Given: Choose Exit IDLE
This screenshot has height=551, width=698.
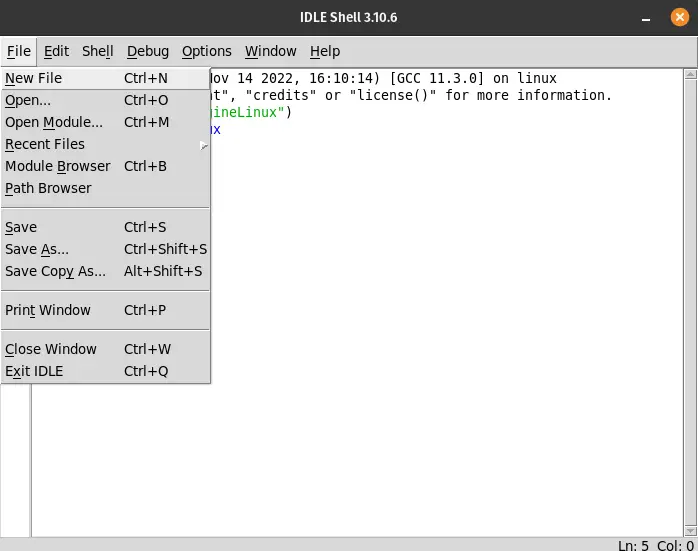Looking at the screenshot, I should (106, 371).
